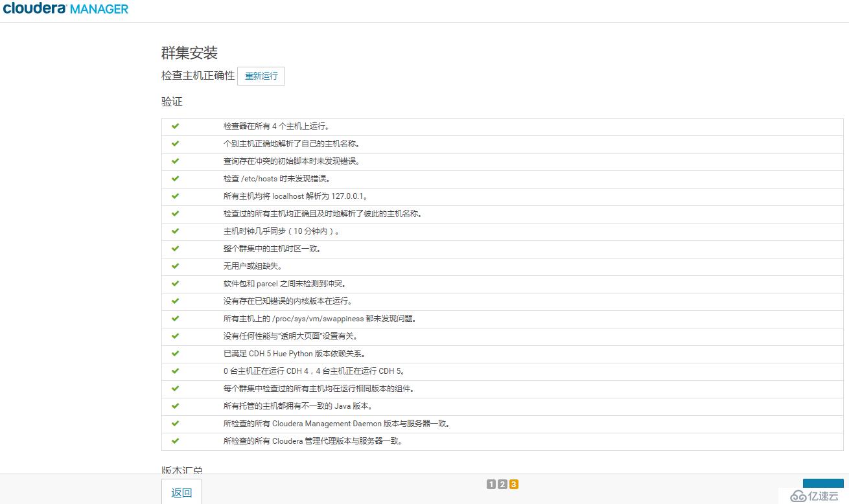This screenshot has width=849, height=504.
Task: Click check icon for 主机时钟几乎同步 row
Action: pyautogui.click(x=175, y=231)
